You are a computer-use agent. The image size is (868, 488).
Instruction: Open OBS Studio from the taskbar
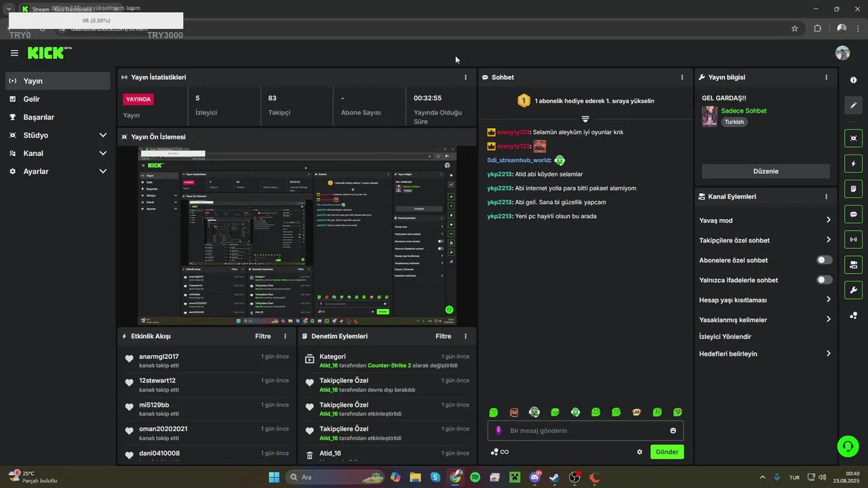pos(574,477)
